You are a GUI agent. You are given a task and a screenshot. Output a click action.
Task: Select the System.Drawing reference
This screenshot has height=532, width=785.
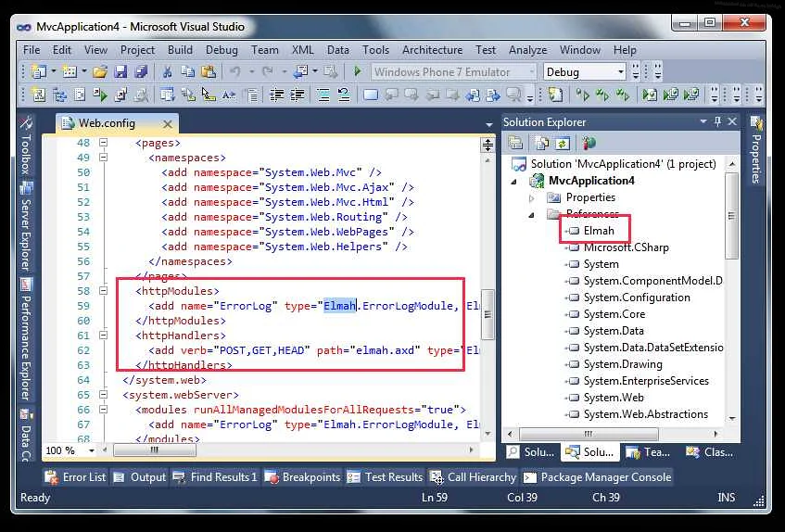point(623,364)
